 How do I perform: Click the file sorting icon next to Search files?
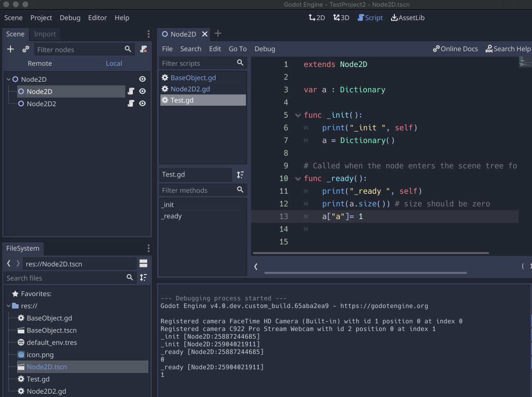[143, 278]
